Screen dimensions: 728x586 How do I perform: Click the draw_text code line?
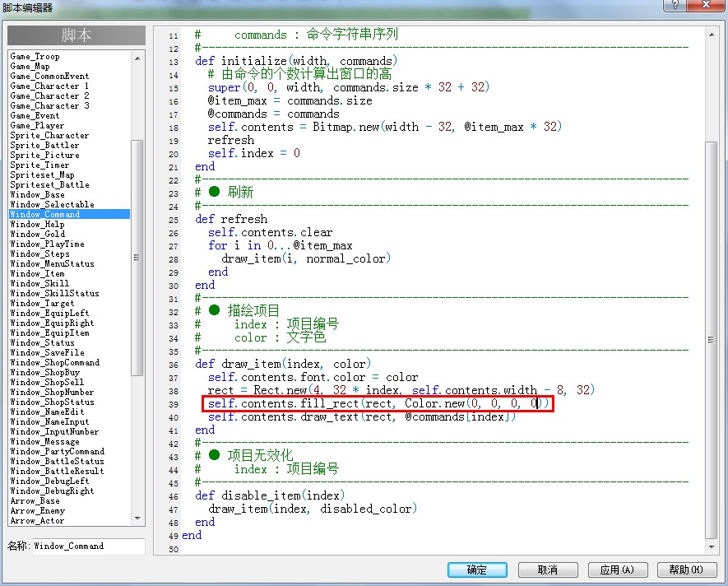362,416
